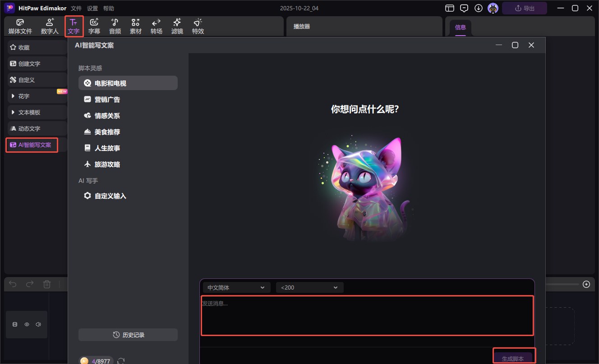This screenshot has width=599, height=364.
Task: Click the layout switcher icon in title bar
Action: pyautogui.click(x=449, y=8)
